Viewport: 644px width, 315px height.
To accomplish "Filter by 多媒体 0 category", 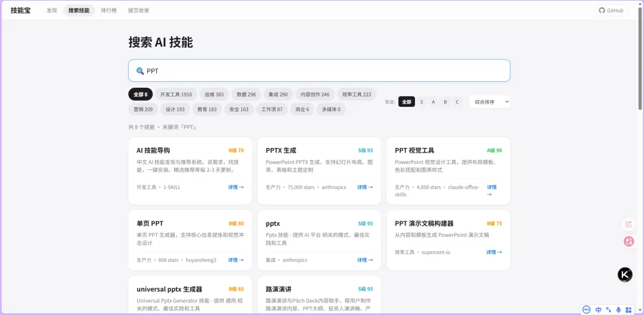I will point(331,109).
